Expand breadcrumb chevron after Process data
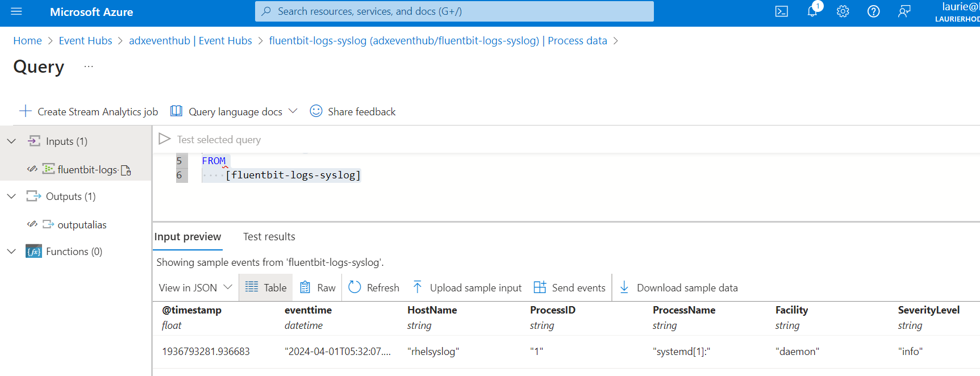Viewport: 980px width, 376px height. pos(616,41)
